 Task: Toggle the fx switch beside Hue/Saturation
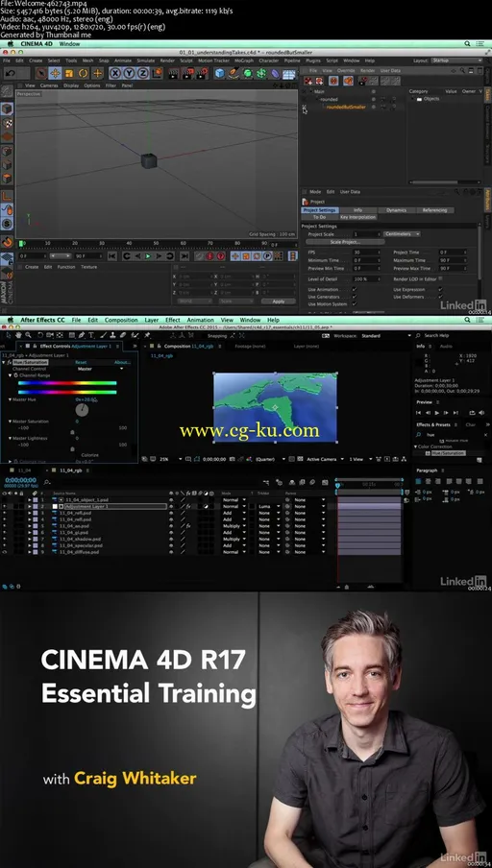10,362
